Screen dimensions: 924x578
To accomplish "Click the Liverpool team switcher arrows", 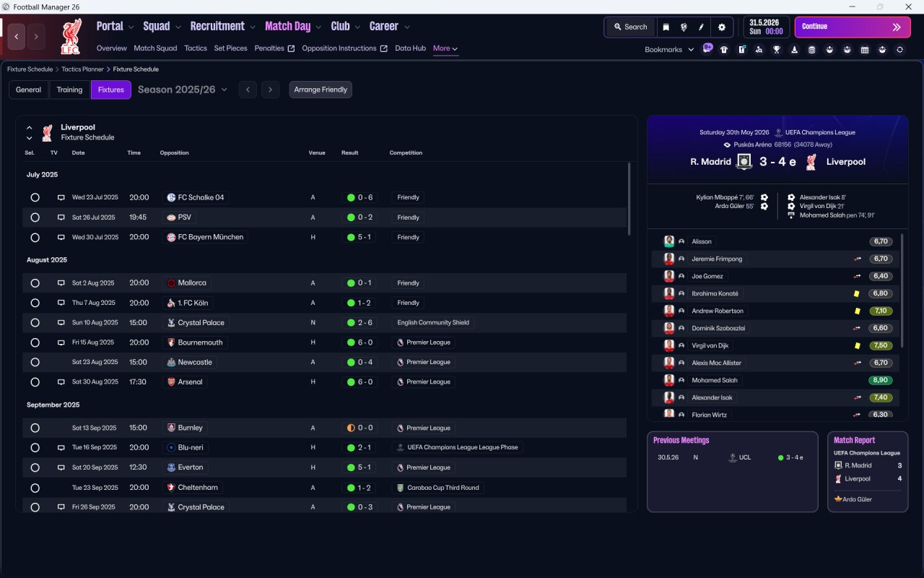I will 29,132.
